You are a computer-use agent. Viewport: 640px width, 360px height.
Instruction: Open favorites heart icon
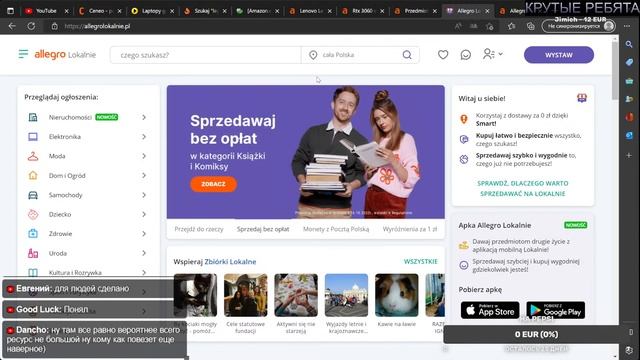443,54
